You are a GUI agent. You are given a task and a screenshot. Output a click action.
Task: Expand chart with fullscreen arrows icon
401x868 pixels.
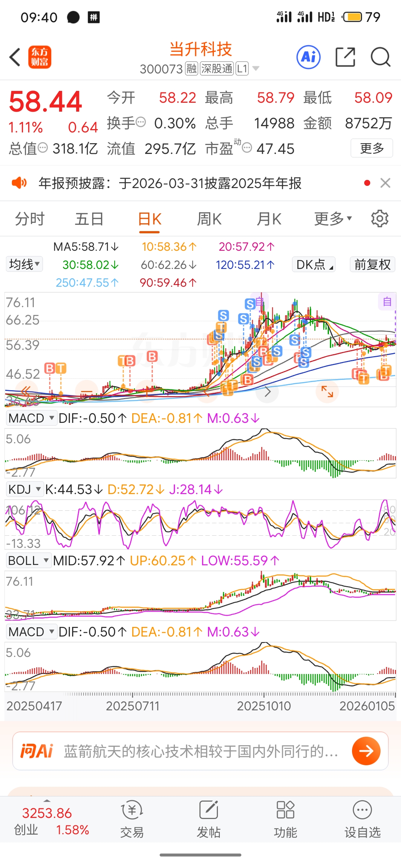(x=327, y=391)
